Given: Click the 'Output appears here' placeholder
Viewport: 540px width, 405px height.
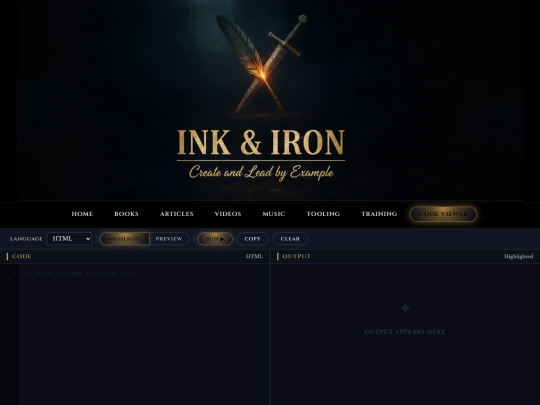Looking at the screenshot, I should (x=405, y=332).
